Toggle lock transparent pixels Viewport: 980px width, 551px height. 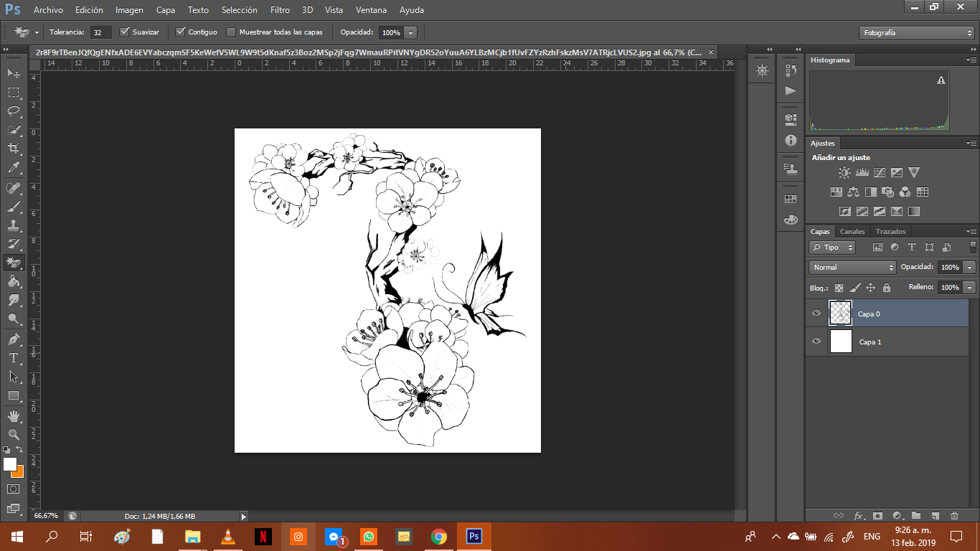point(839,288)
